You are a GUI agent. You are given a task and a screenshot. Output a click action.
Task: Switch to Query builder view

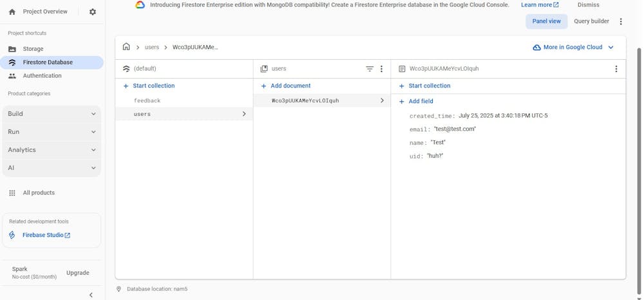point(591,21)
